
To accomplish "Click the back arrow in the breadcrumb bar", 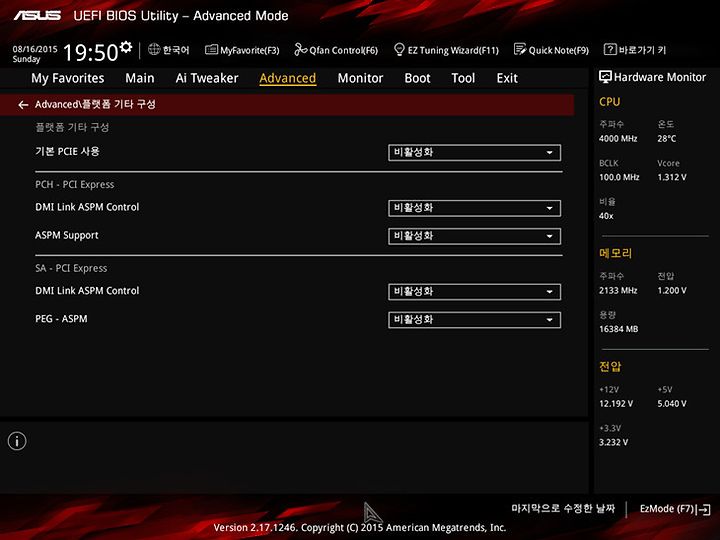I will click(23, 105).
